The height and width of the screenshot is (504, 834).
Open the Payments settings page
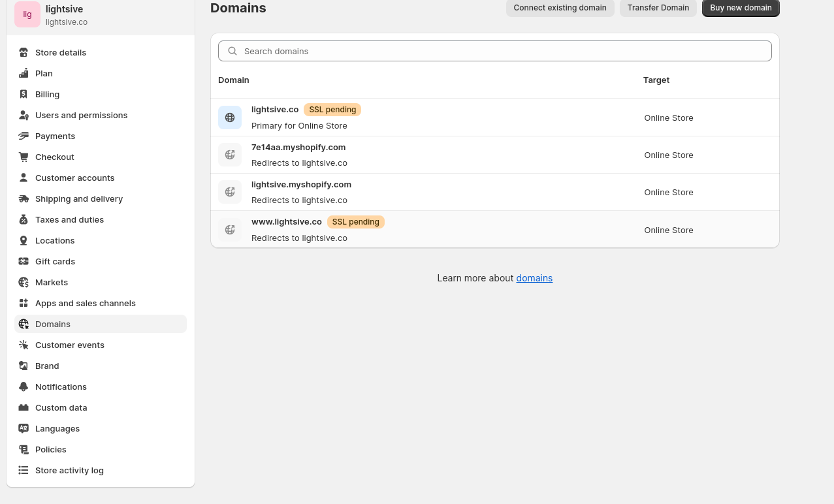click(x=55, y=136)
